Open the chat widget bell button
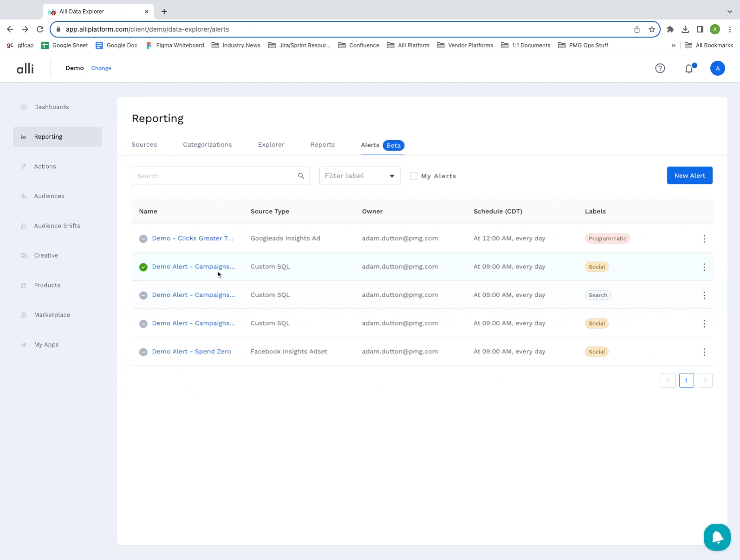This screenshot has height=560, width=740. click(717, 537)
